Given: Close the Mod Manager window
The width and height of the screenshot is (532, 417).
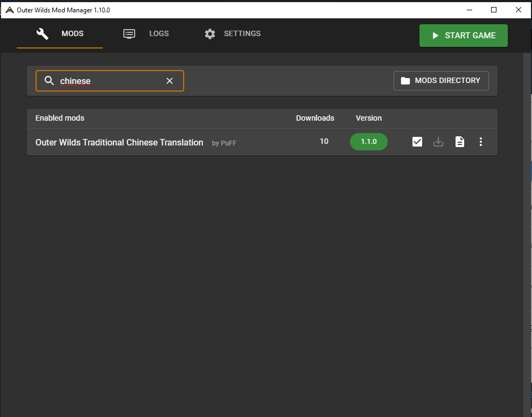Looking at the screenshot, I should coord(519,10).
